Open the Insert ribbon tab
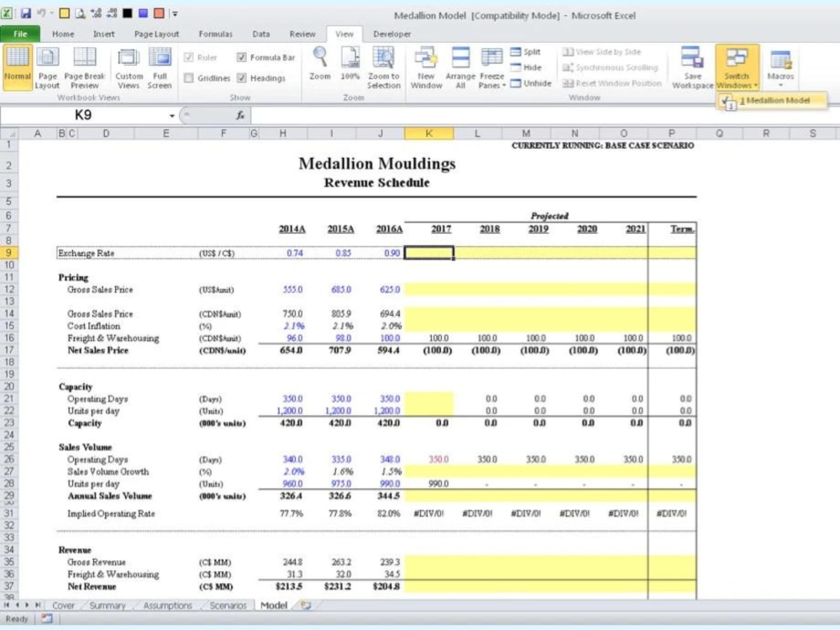Viewport: 840px width, 630px height. click(103, 34)
